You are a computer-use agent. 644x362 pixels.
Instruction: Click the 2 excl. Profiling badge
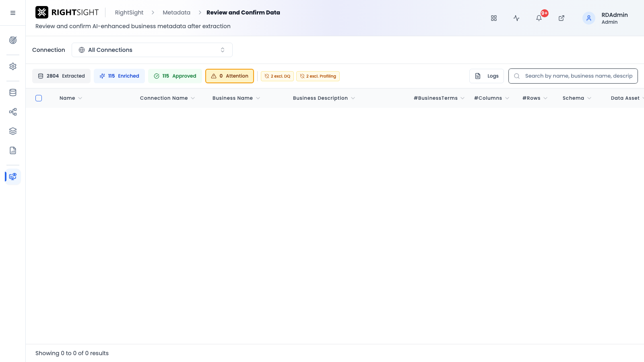point(318,76)
